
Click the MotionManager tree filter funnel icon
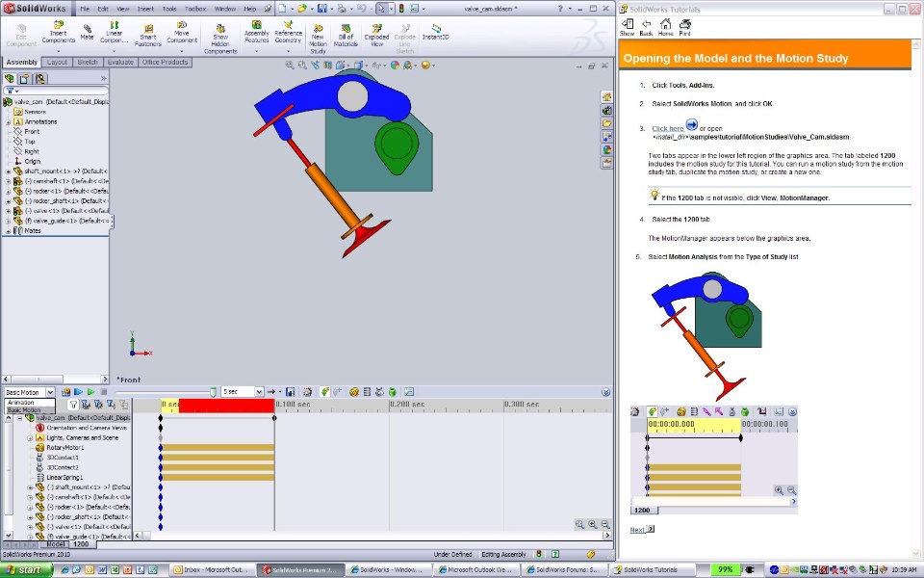[x=73, y=405]
